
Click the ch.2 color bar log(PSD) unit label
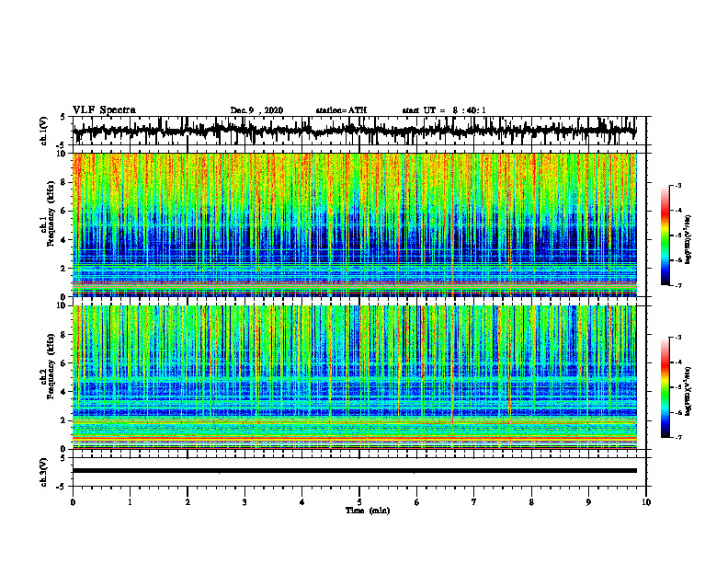click(688, 391)
